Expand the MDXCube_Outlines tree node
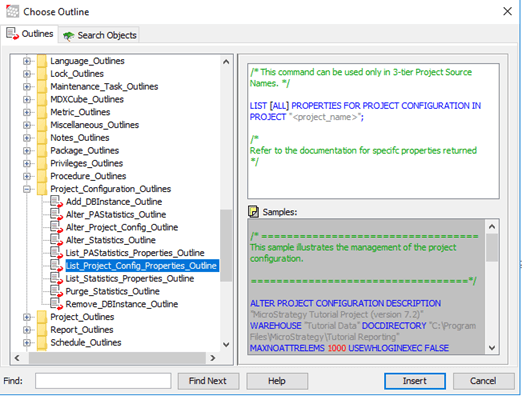Image resolution: width=522 pixels, height=396 pixels. 27,99
